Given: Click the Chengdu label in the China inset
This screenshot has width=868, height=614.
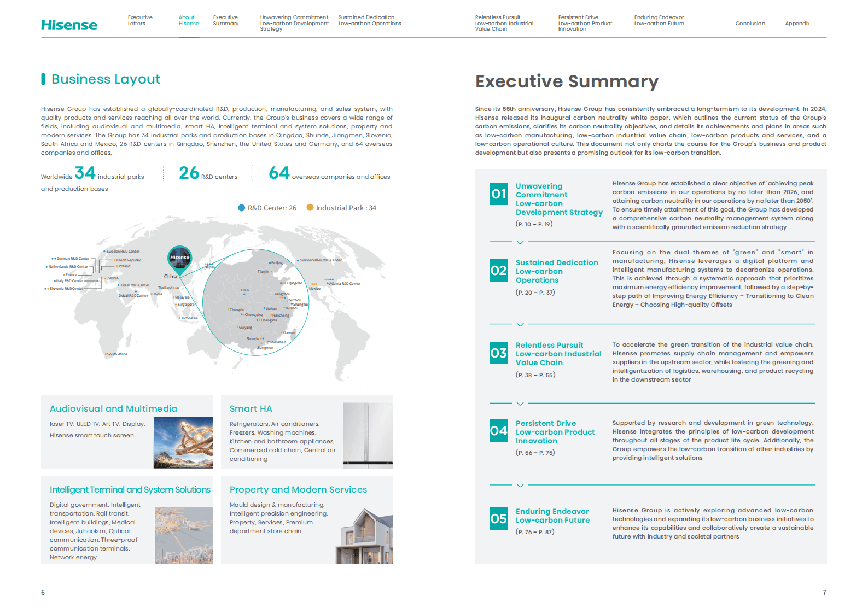Looking at the screenshot, I should coord(237,310).
